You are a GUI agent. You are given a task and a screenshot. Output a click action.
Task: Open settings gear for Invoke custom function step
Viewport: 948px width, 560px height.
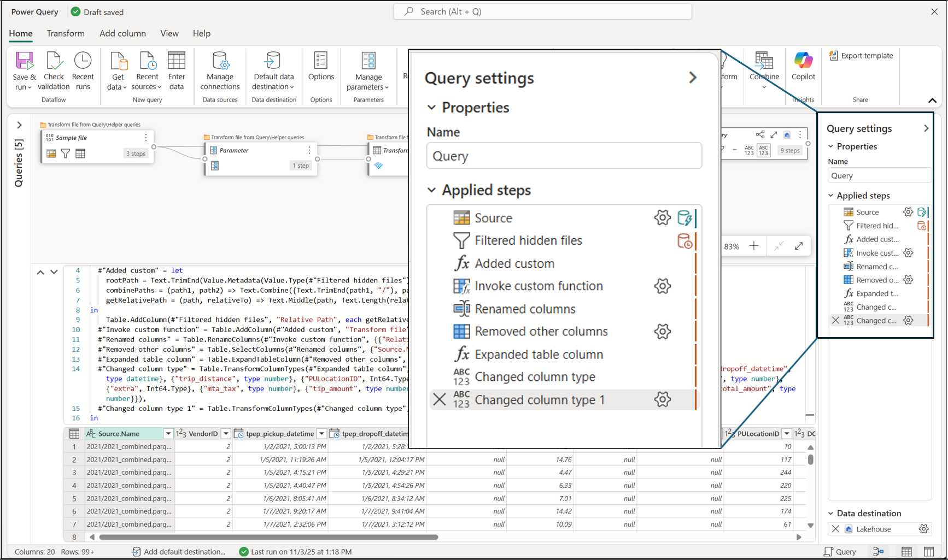pos(908,253)
